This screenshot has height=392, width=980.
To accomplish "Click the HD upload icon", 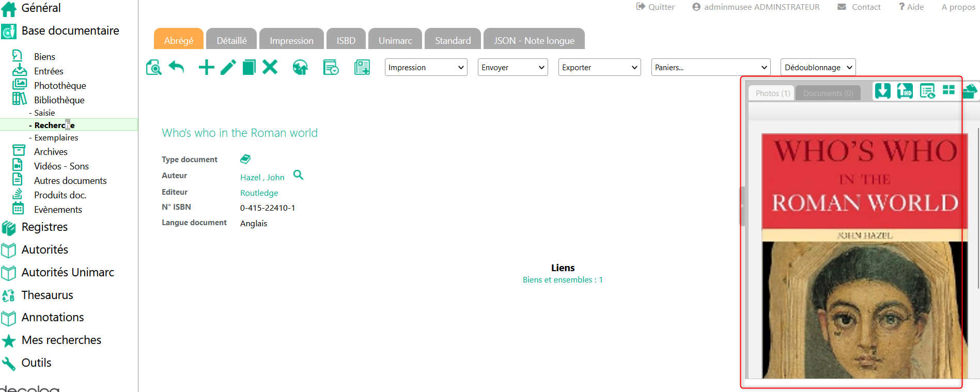I will [x=905, y=91].
